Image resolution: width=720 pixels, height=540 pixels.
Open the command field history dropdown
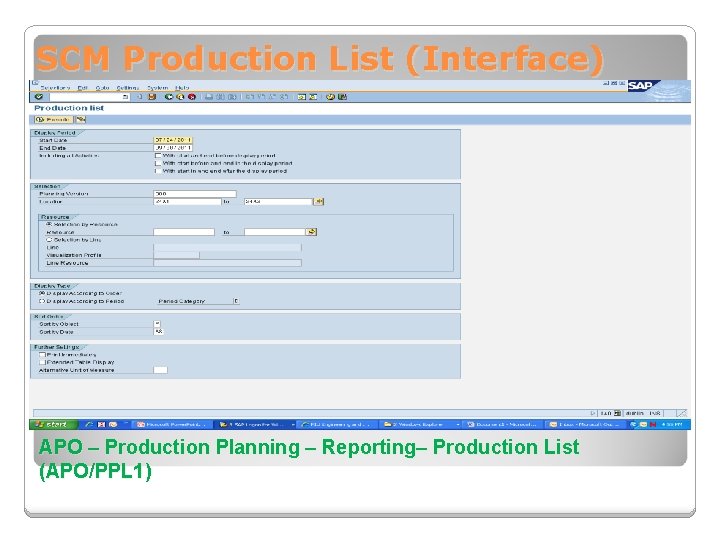(x=125, y=97)
